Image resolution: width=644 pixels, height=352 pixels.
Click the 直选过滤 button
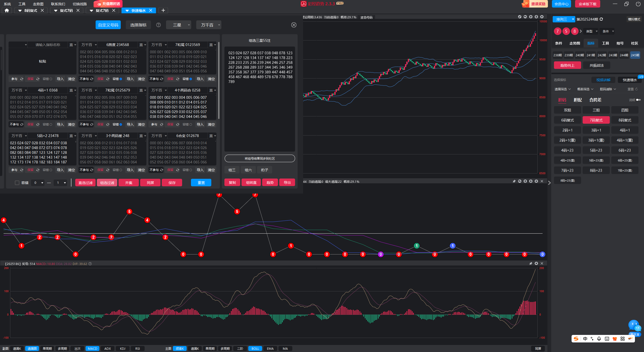click(x=86, y=183)
